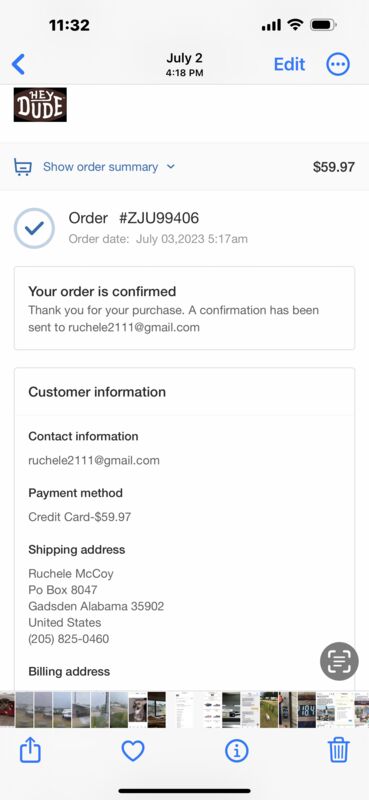This screenshot has width=369, height=800.
Task: Select the digital clock thumbnail
Action: tap(307, 710)
